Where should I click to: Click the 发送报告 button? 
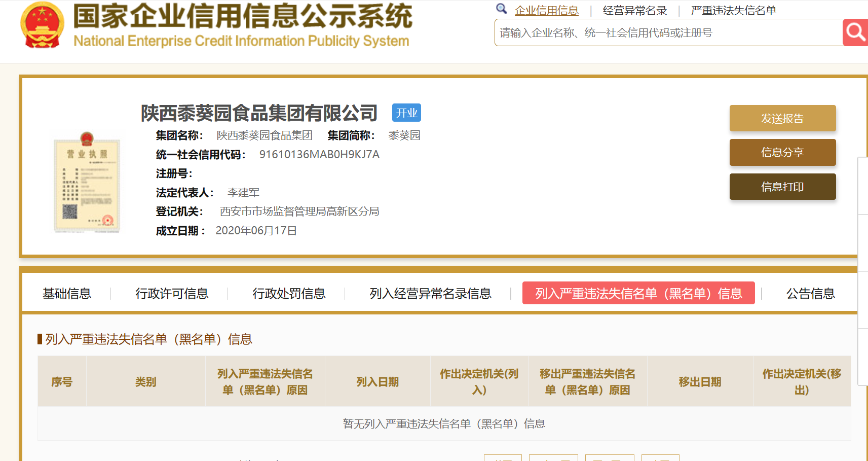782,118
